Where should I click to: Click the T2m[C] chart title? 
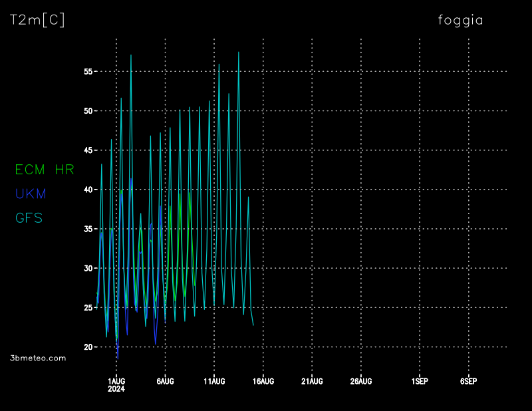pos(37,20)
